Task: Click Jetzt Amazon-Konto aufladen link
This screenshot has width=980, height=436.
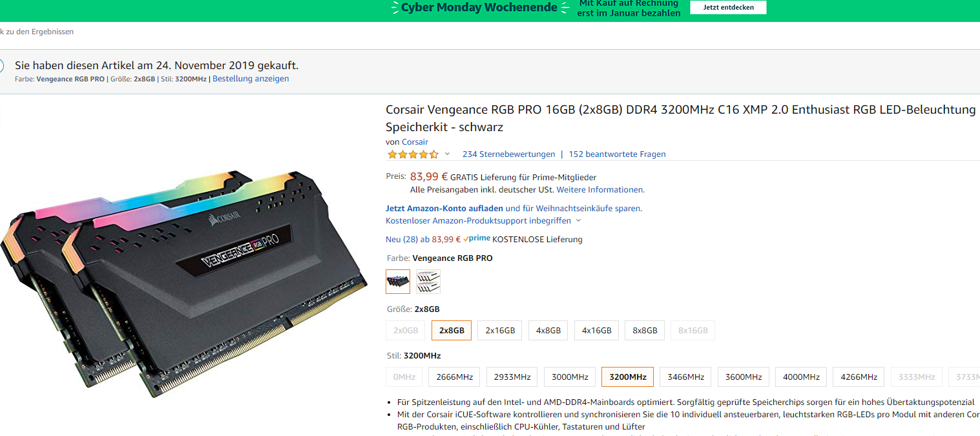Action: [x=444, y=209]
